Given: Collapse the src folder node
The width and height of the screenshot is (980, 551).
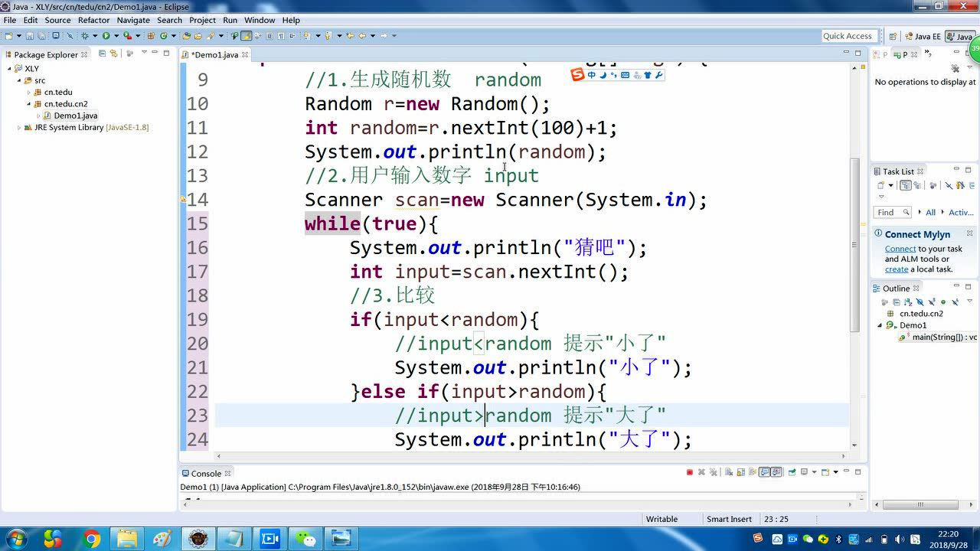Looking at the screenshot, I should tap(18, 80).
